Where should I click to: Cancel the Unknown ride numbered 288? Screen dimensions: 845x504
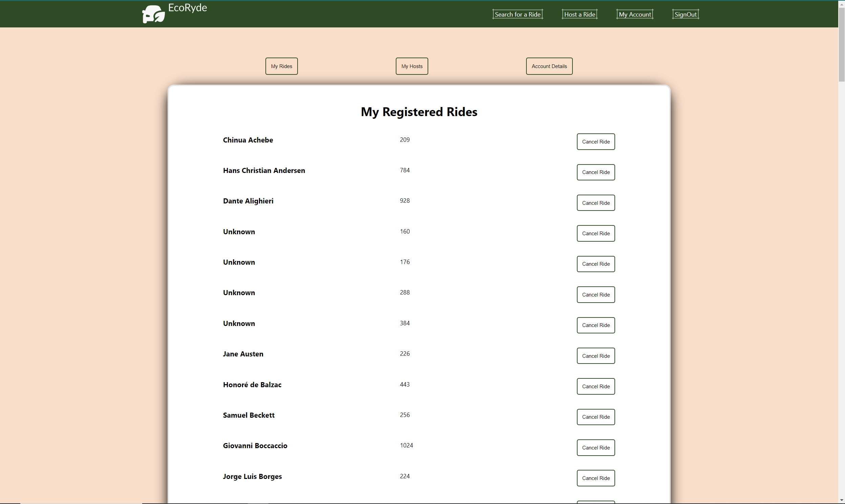pyautogui.click(x=595, y=294)
